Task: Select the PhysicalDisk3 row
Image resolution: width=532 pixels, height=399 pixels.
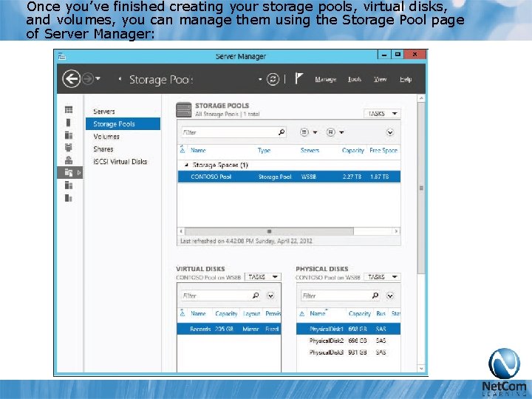Action: [349, 352]
